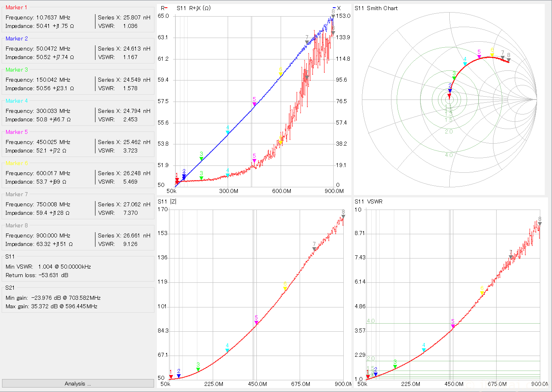Click the magenta 'Marker 5' heading

pyautogui.click(x=17, y=132)
